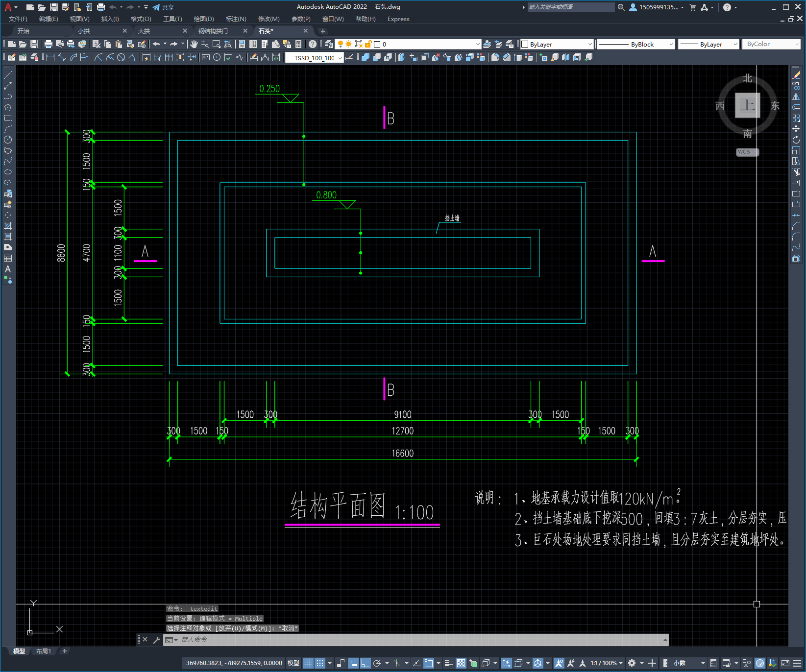Expand the user account 1505999135 menu
Screen dimensions: 806x672
(x=657, y=7)
